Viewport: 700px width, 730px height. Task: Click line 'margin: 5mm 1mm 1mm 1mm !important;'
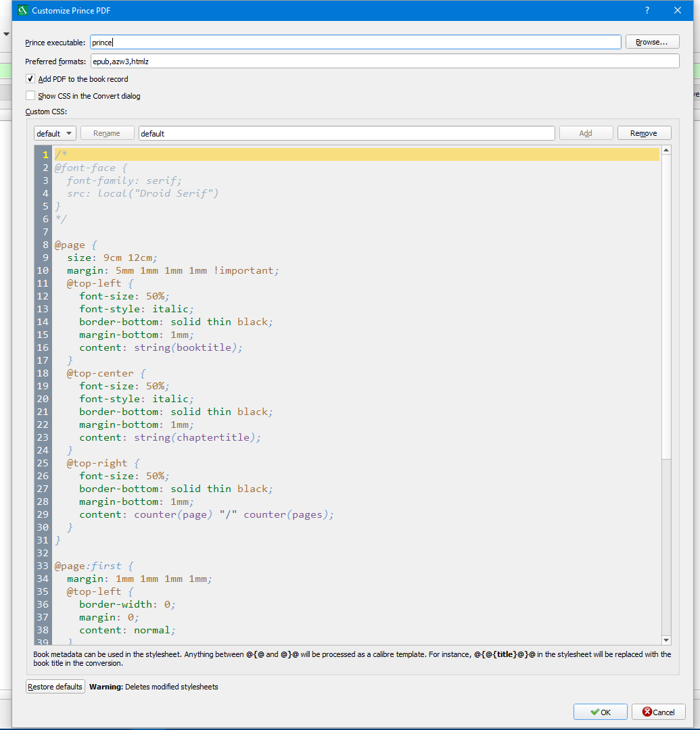click(x=172, y=270)
